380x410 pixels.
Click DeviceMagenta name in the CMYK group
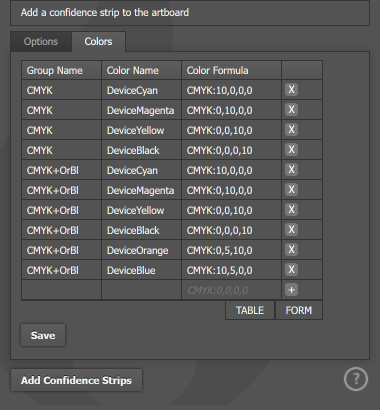tap(141, 110)
